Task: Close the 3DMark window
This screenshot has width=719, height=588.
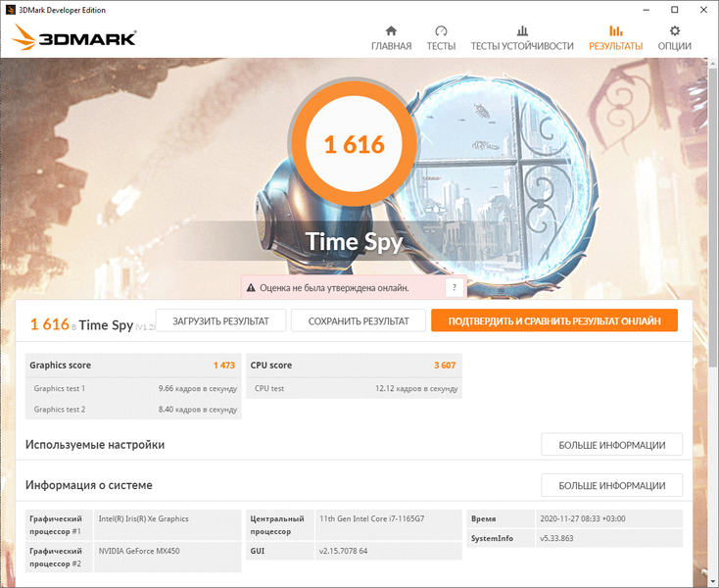Action: pyautogui.click(x=704, y=10)
